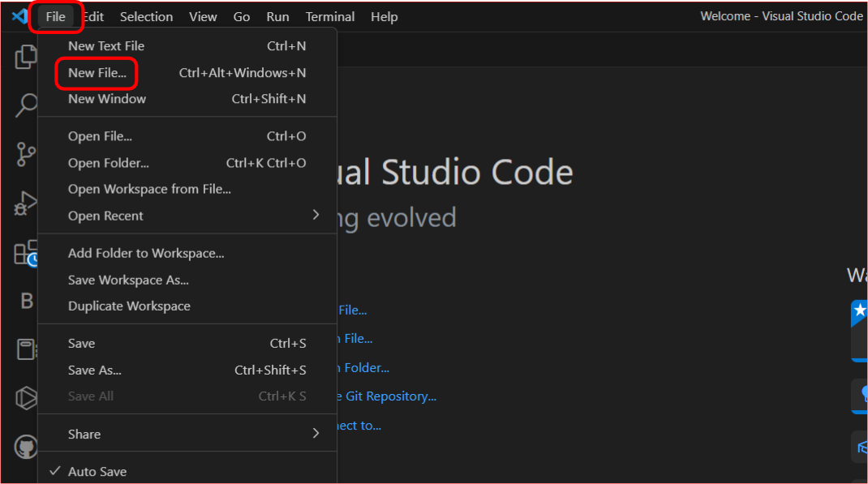This screenshot has height=484, width=868.
Task: Expand the Open Recent submenu
Action: point(187,216)
